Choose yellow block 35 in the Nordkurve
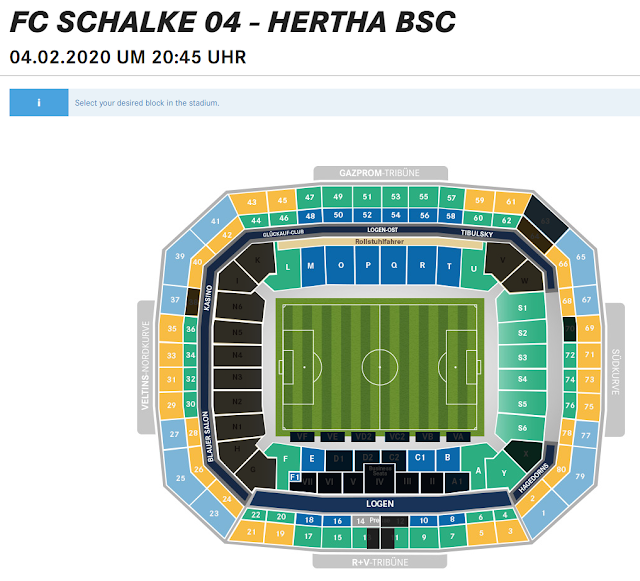Image resolution: width=640 pixels, height=581 pixels. coord(171,328)
